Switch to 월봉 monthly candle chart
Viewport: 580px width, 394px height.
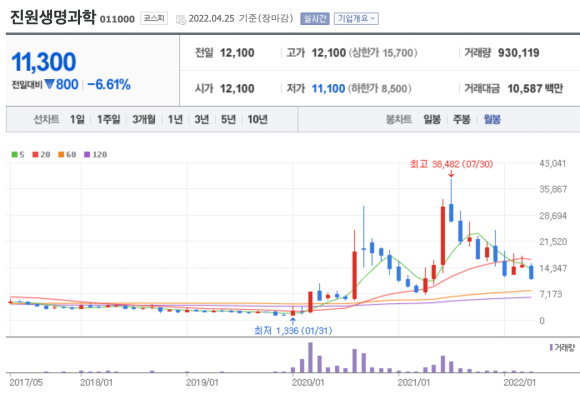pyautogui.click(x=492, y=119)
